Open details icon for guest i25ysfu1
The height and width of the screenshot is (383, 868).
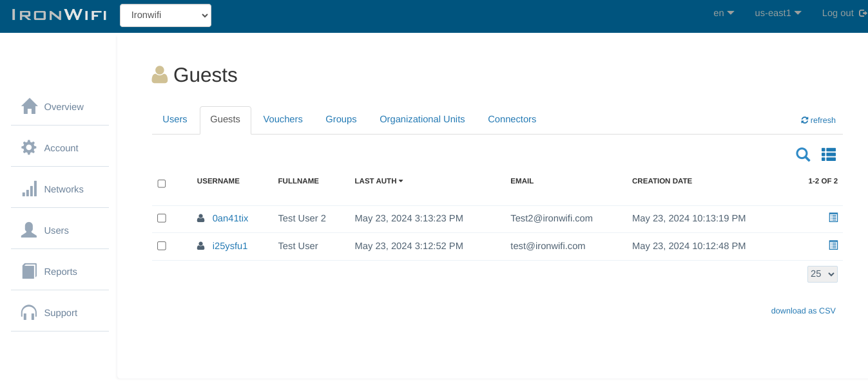pyautogui.click(x=833, y=245)
